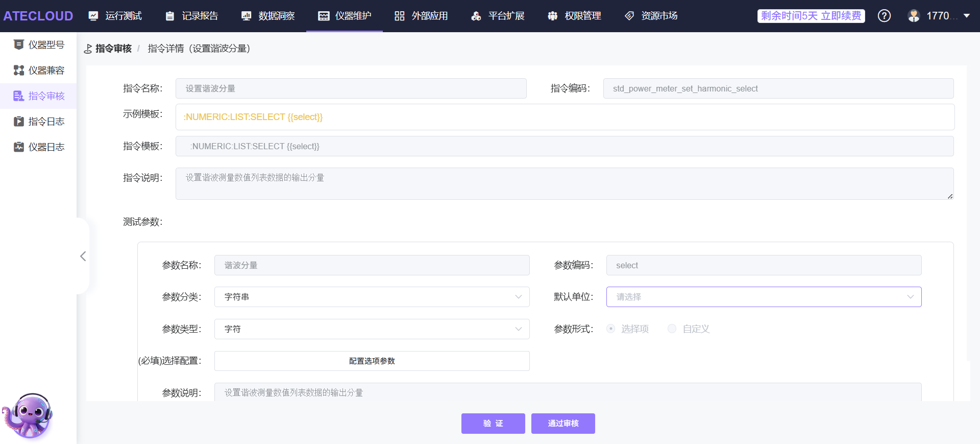Open the octopus assistant chatbot
Screen dimensions: 980x444
(x=28, y=416)
